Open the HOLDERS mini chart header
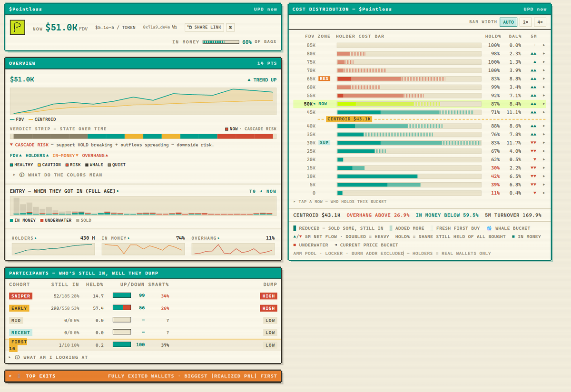This screenshot has height=392, width=571. tap(24, 238)
